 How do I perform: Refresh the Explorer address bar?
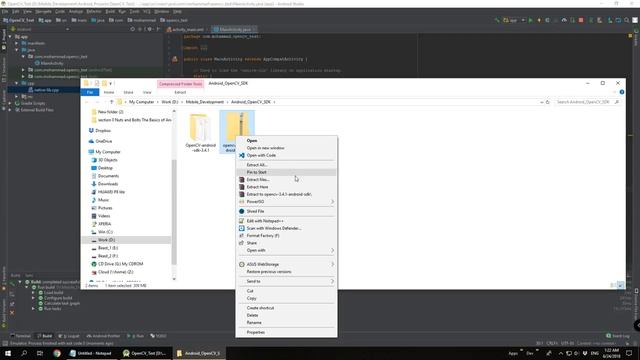[x=548, y=102]
